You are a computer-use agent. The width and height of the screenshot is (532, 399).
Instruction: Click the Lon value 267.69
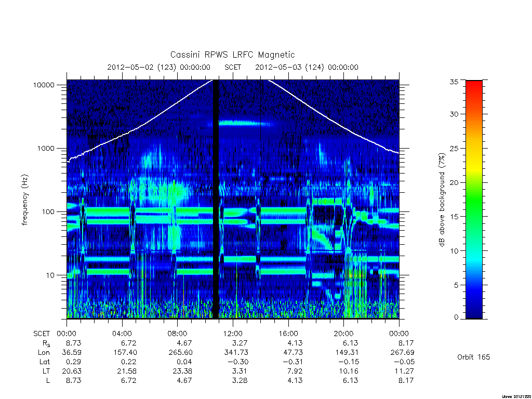(x=402, y=353)
